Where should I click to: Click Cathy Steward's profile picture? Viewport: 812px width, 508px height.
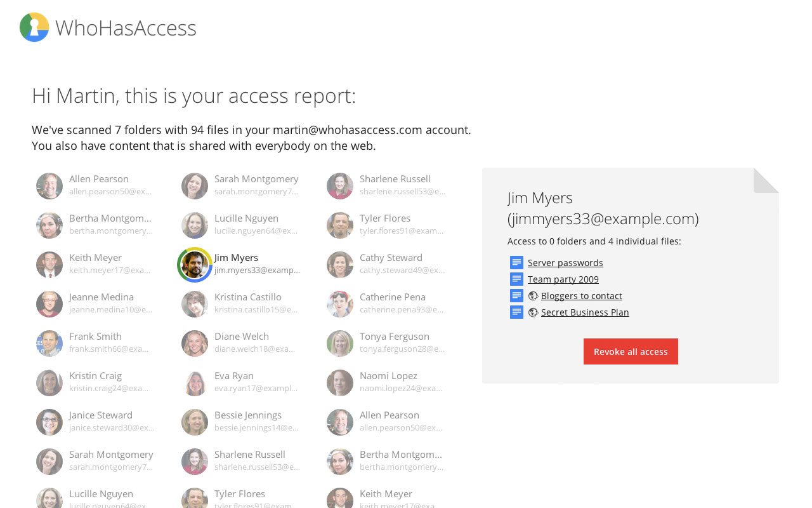coord(339,264)
